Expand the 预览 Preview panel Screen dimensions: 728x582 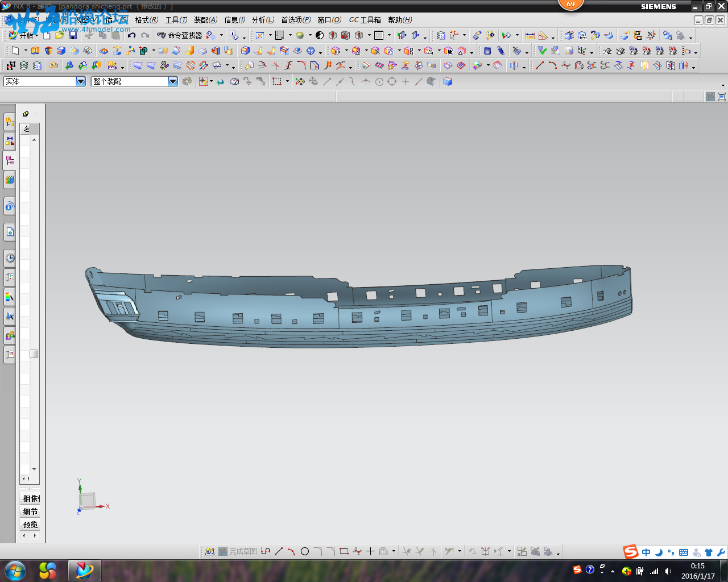coord(30,525)
